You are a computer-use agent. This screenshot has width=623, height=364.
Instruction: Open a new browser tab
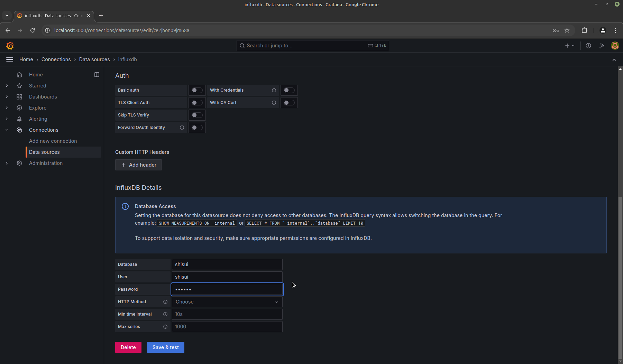101,16
